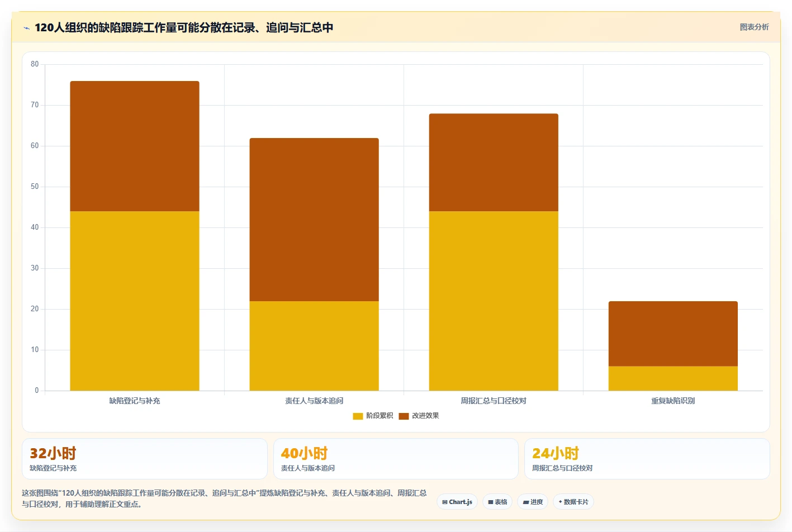Click the lightning icon beside the title
The width and height of the screenshot is (792, 532).
(26, 28)
